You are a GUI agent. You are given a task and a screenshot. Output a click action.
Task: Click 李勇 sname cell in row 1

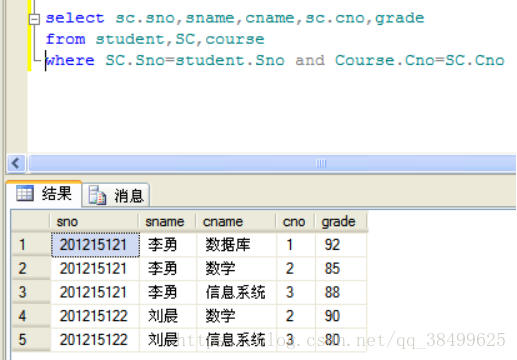click(x=168, y=245)
